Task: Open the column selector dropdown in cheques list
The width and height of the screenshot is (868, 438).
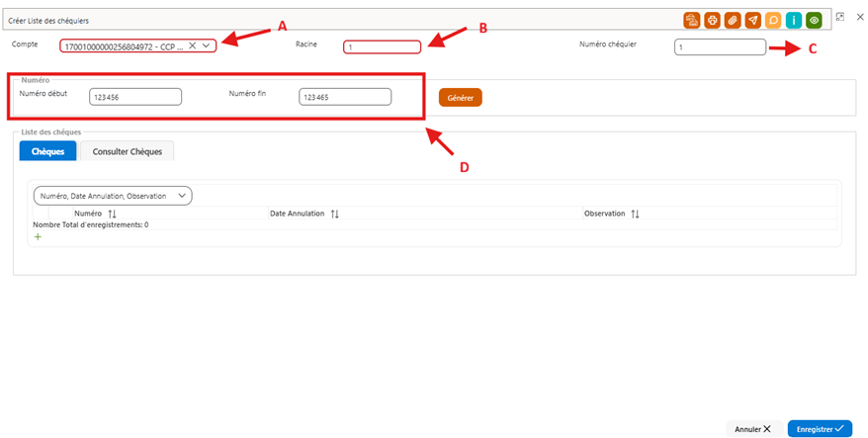Action: pos(113,196)
